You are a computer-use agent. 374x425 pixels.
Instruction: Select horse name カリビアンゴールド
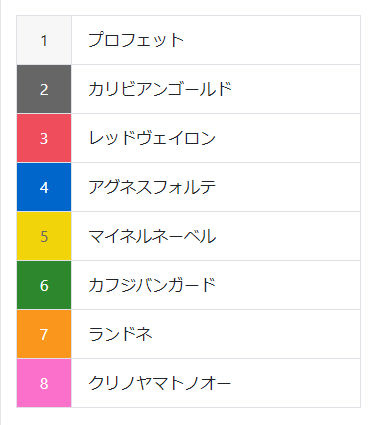pos(160,89)
